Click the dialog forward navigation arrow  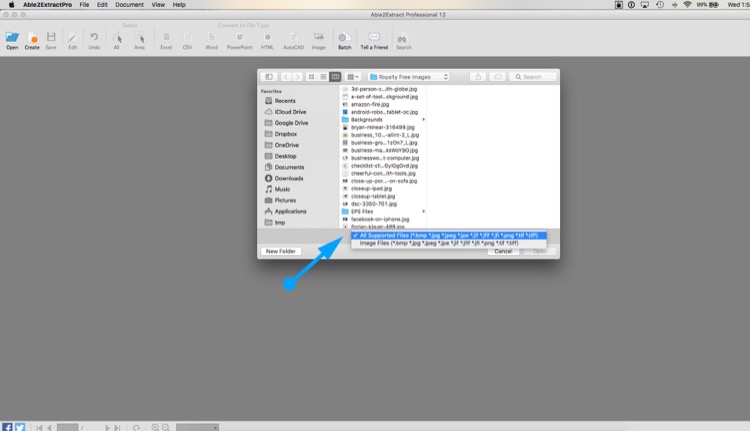click(297, 77)
